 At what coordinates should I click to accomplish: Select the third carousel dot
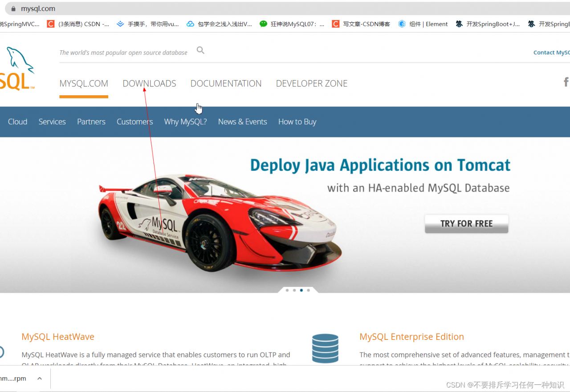click(x=301, y=290)
